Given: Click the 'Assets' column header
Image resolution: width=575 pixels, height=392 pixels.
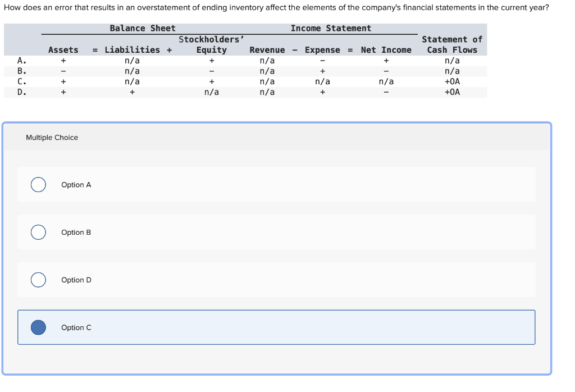Looking at the screenshot, I should pyautogui.click(x=63, y=50).
